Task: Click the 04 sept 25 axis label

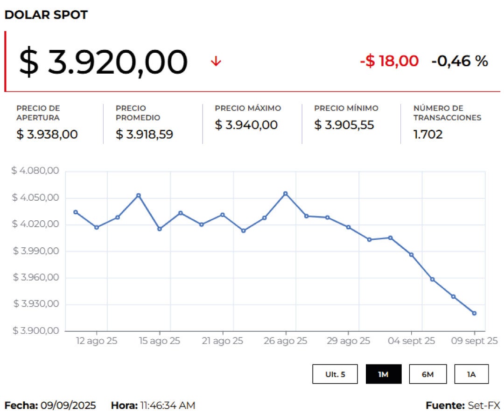Action: point(411,341)
